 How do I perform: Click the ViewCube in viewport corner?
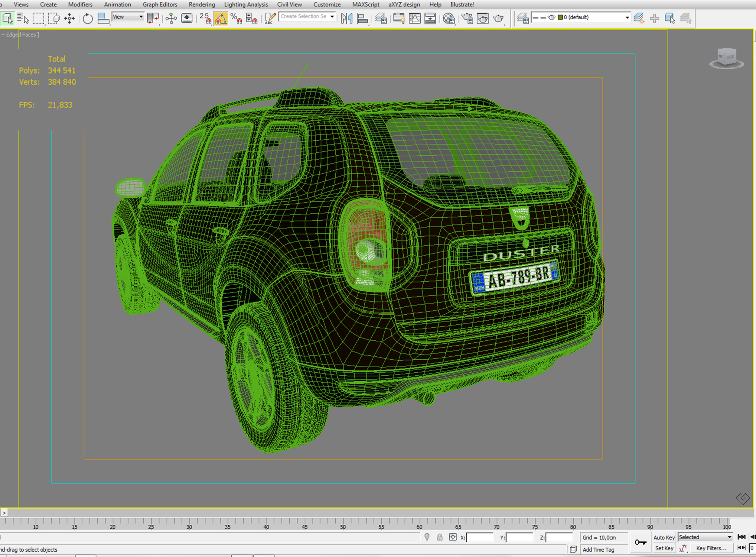pyautogui.click(x=727, y=58)
